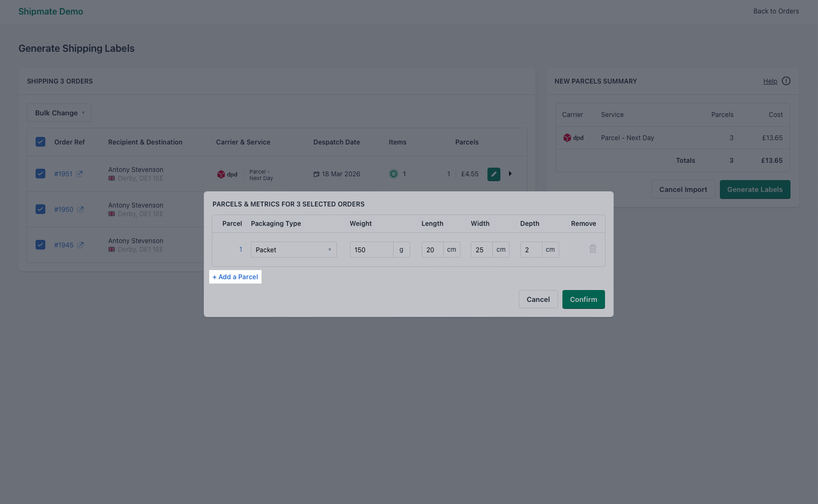
Task: Click the Help link in the parcels summary
Action: click(x=770, y=81)
